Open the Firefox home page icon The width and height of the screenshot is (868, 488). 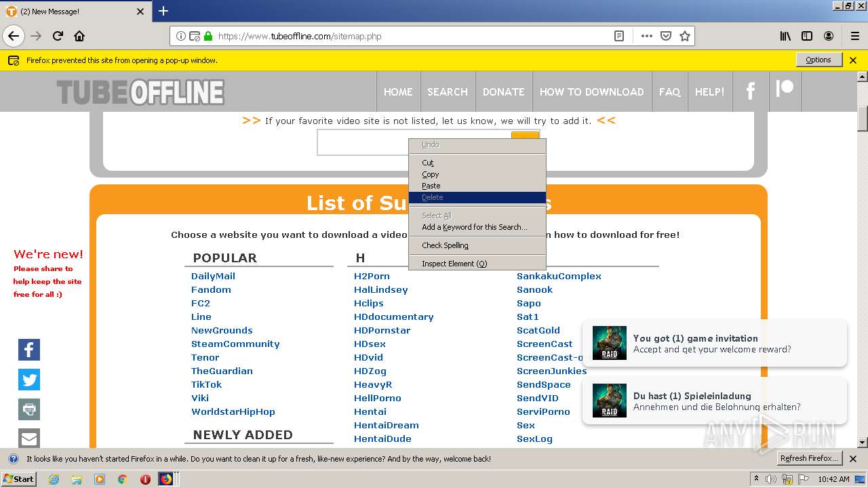click(x=79, y=36)
